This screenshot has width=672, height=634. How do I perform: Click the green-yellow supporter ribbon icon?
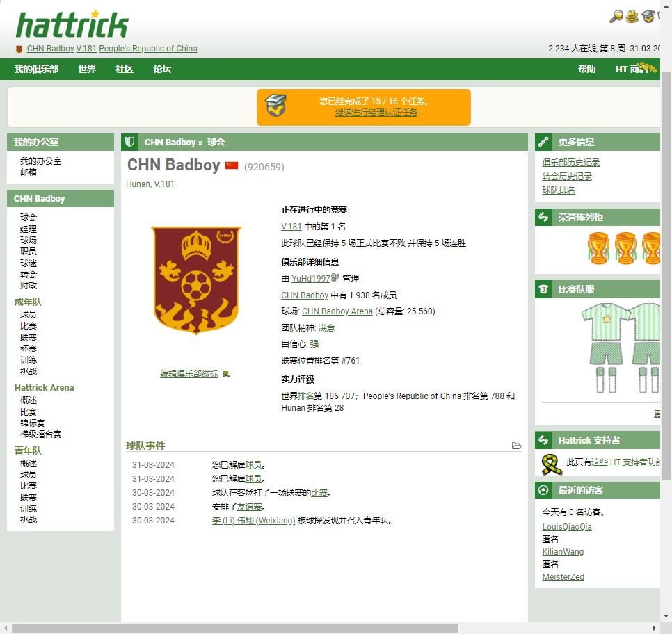click(x=552, y=464)
